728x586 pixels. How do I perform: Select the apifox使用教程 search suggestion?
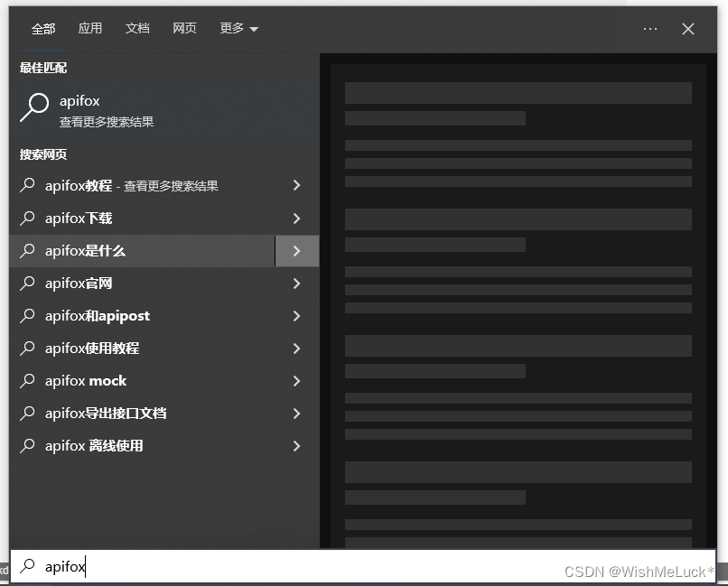142,348
